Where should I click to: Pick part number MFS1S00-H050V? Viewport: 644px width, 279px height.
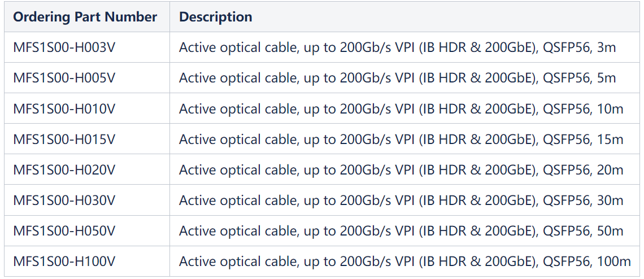[64, 230]
